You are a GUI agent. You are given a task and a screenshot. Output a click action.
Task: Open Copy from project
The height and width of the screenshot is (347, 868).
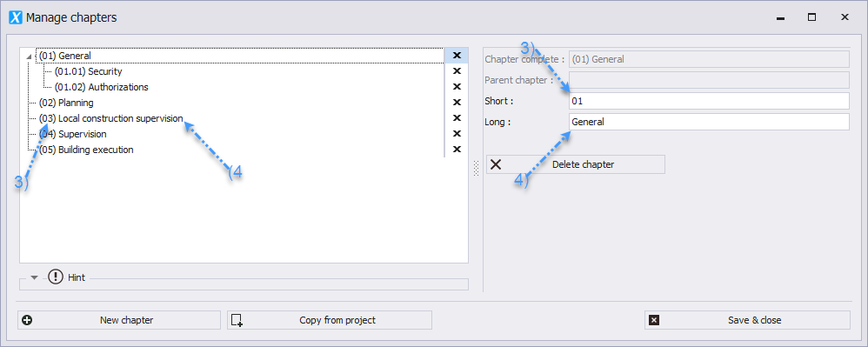[x=330, y=320]
